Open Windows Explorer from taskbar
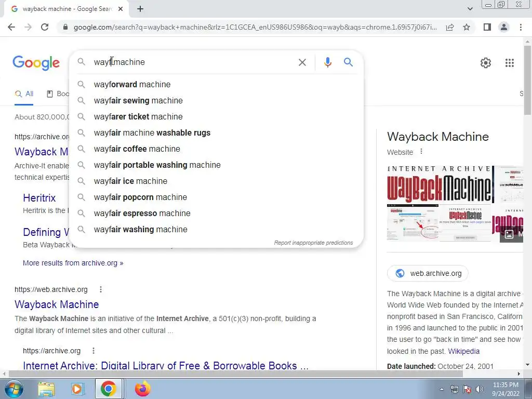The height and width of the screenshot is (399, 532). coord(46,389)
